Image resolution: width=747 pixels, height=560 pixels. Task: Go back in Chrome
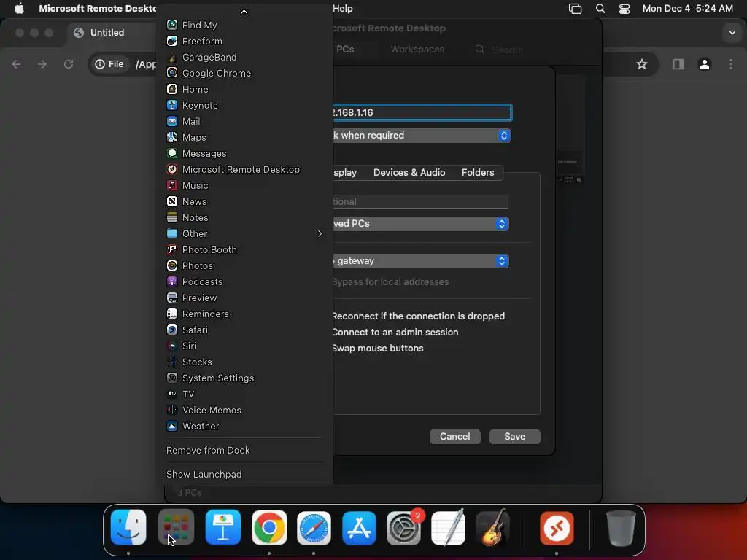coord(16,64)
